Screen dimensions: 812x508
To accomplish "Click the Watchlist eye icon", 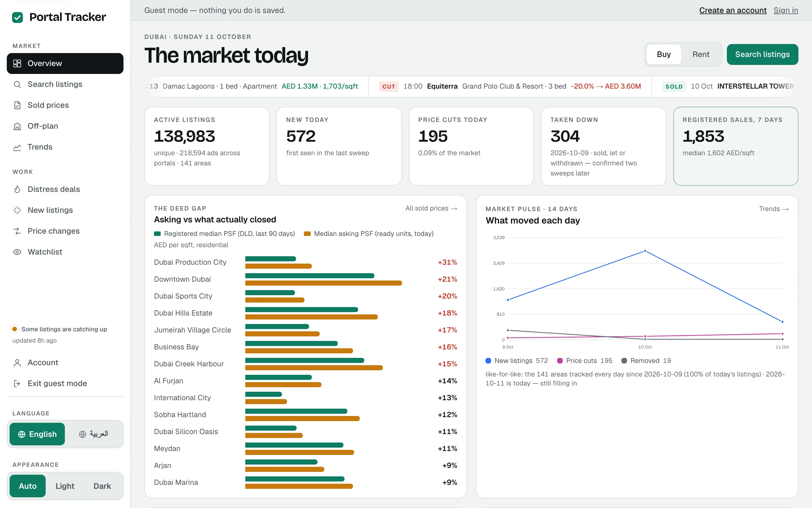I will coord(17,252).
